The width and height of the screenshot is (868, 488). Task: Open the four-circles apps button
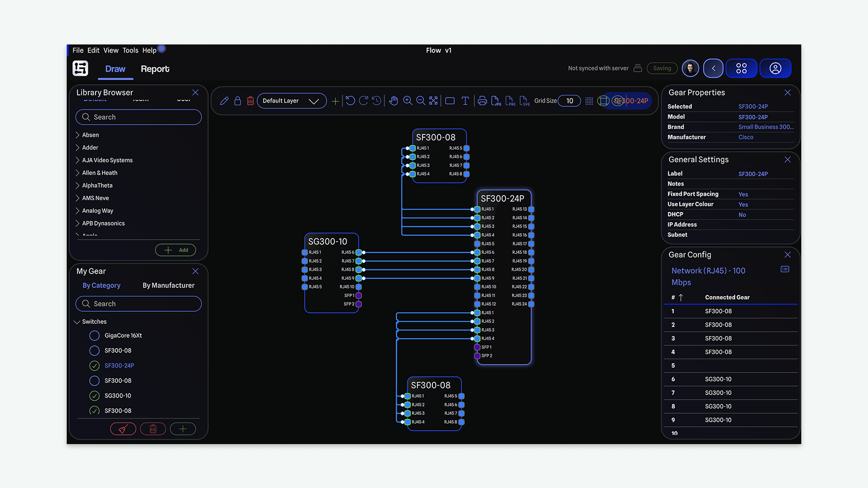click(x=742, y=68)
